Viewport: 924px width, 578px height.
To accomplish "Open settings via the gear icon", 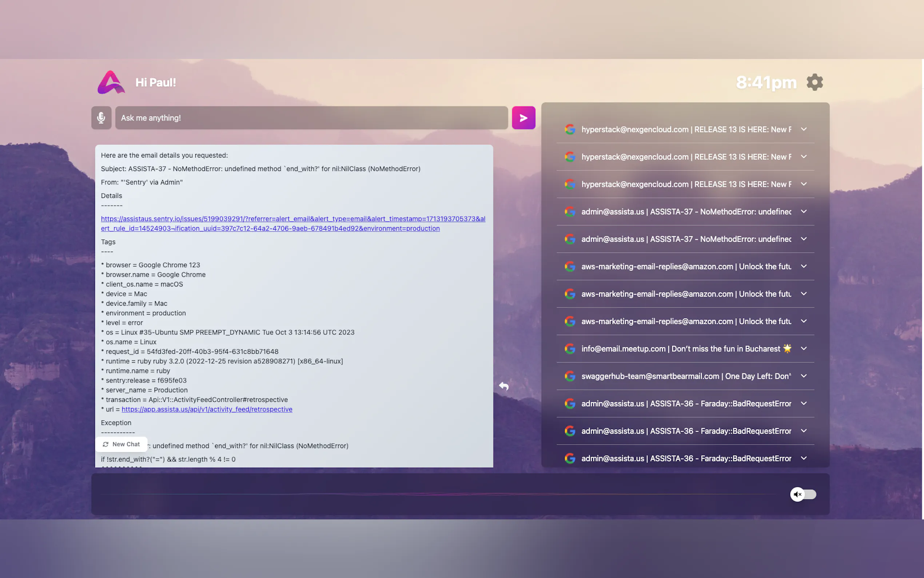I will [815, 82].
